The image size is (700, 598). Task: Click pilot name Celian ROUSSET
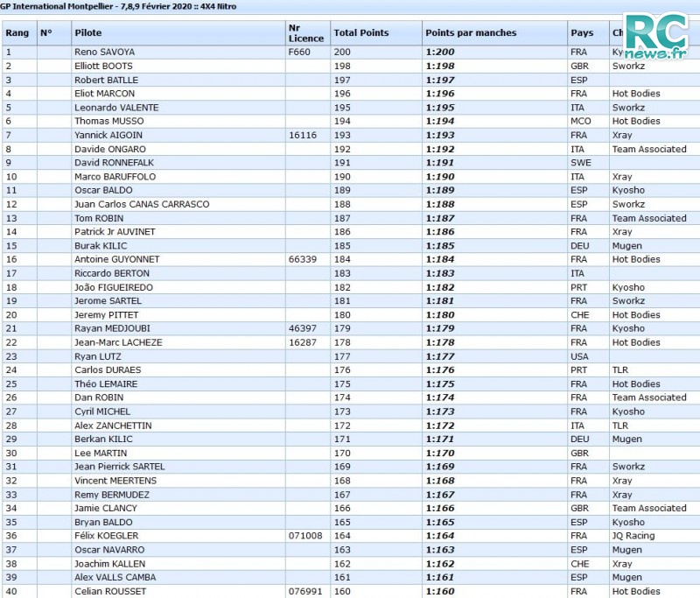pos(110,592)
